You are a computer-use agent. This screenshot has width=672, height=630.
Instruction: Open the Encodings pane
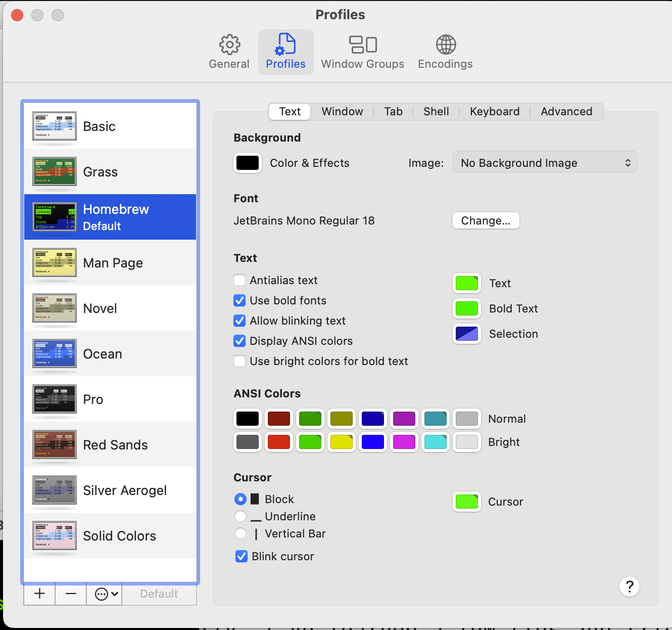pyautogui.click(x=445, y=52)
